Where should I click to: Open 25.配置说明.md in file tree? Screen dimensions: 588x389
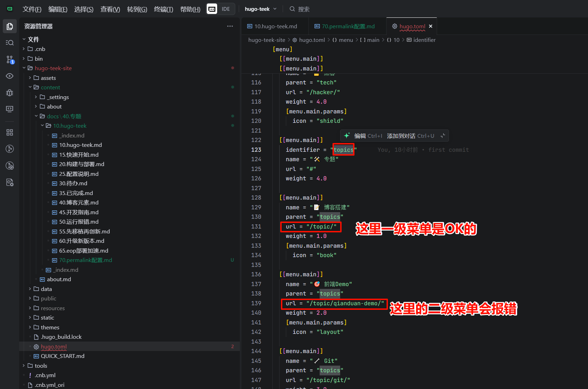79,174
